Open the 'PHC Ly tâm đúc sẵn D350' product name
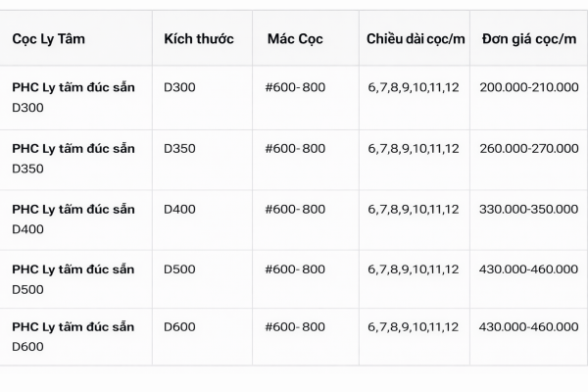Image resolution: width=588 pixels, height=392 pixels. (x=73, y=159)
